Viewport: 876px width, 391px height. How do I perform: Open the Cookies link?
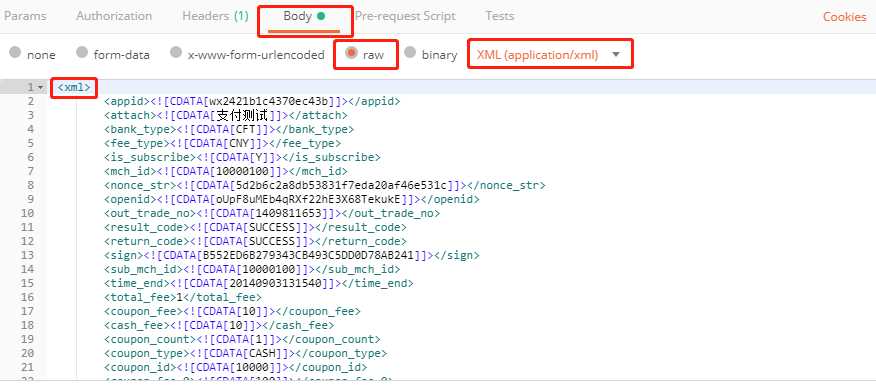[x=844, y=17]
